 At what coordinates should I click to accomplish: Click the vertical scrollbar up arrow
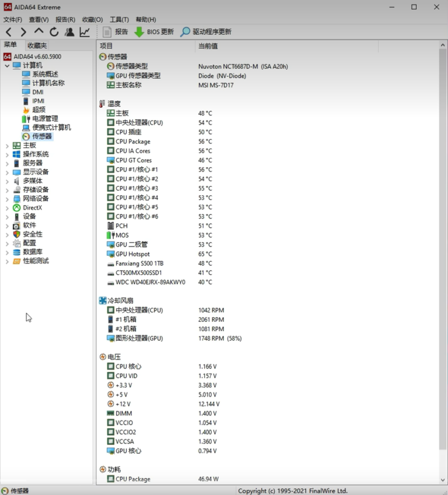click(443, 45)
